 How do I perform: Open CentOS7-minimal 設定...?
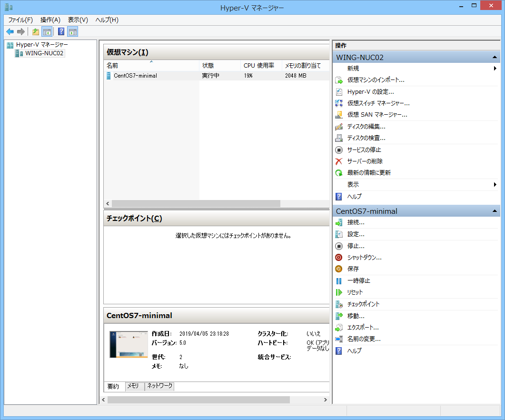pyautogui.click(x=356, y=234)
